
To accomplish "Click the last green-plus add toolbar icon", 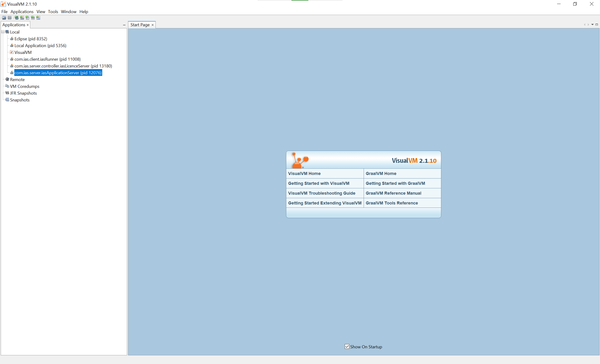I will tap(38, 18).
